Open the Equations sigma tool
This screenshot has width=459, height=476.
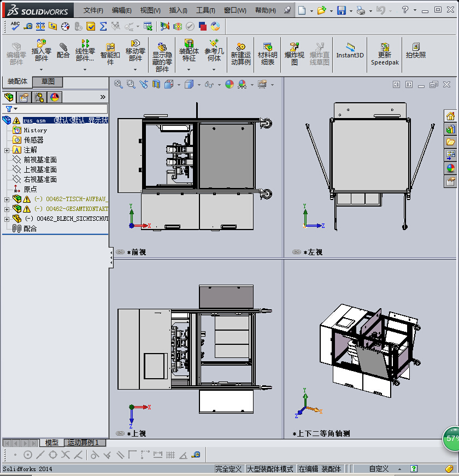point(103,26)
